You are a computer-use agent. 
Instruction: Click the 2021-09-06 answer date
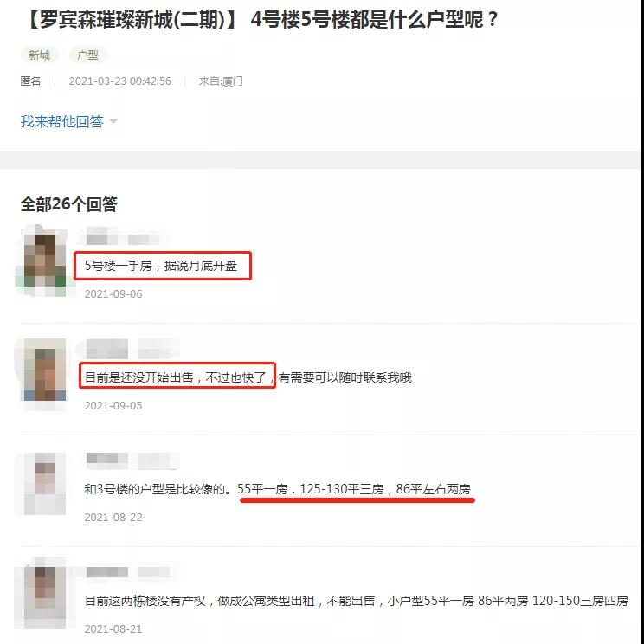point(113,294)
